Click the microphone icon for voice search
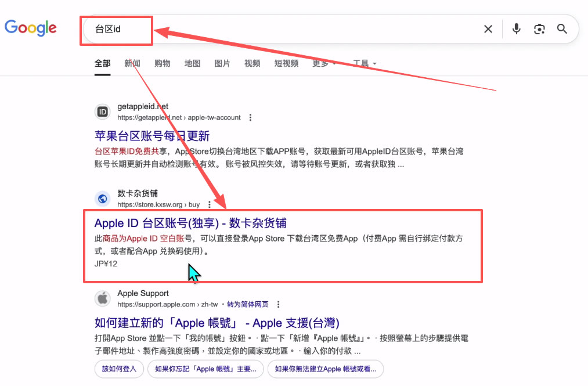Screen dimensions: 588x386 [x=516, y=28]
